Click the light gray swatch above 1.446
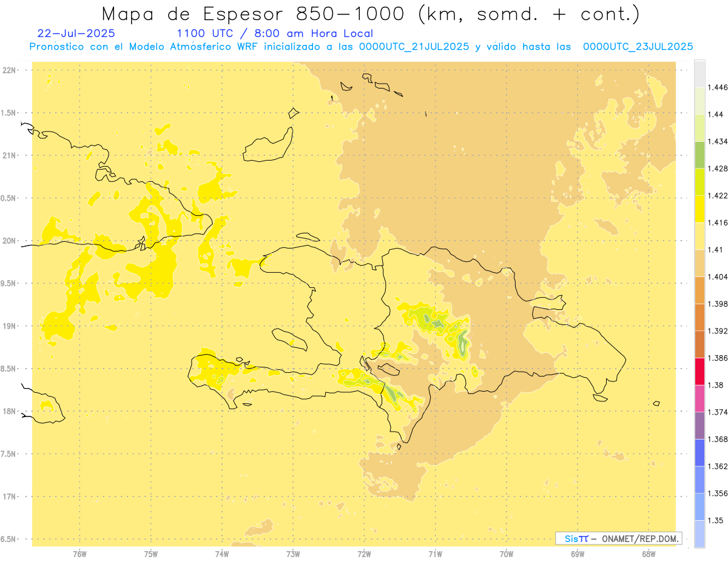Viewport: 728px width, 562px height. click(x=700, y=73)
